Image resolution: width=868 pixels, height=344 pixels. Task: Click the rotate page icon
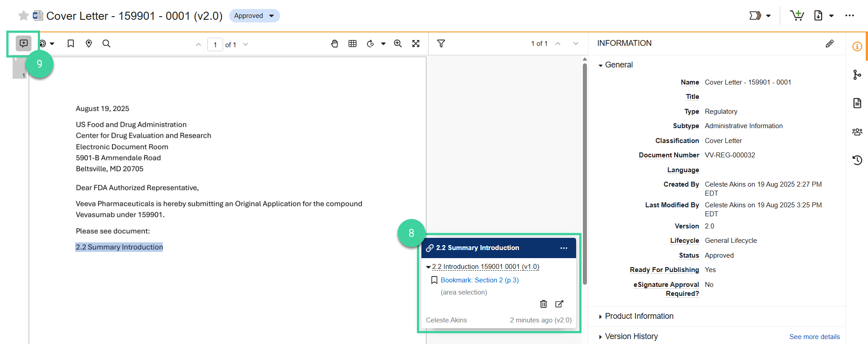pos(371,44)
